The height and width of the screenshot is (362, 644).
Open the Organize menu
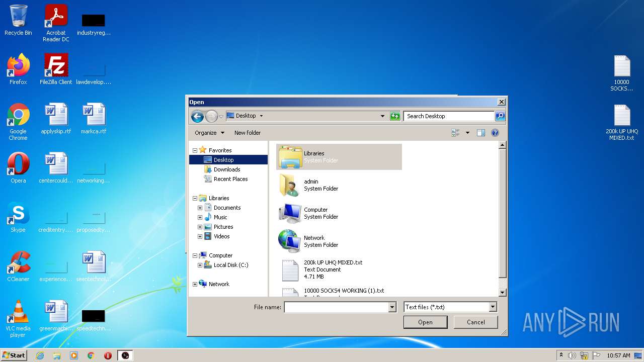209,133
